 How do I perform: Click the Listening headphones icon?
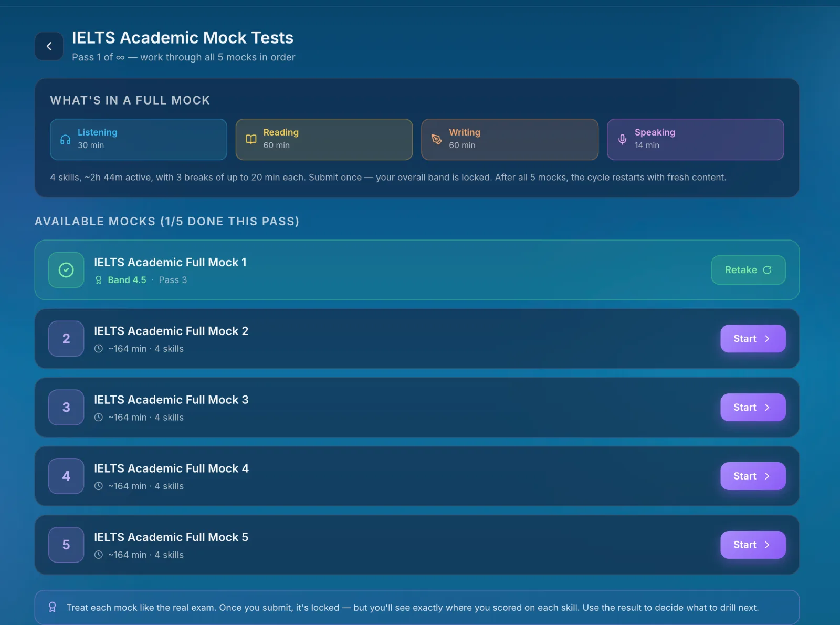(65, 140)
